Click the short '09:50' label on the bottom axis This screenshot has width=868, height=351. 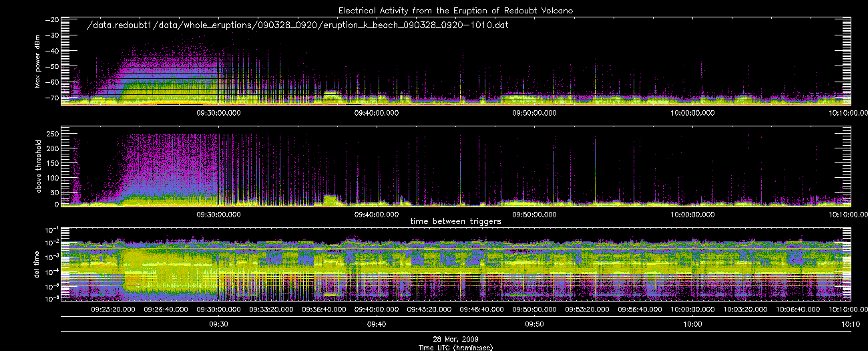pyautogui.click(x=535, y=324)
